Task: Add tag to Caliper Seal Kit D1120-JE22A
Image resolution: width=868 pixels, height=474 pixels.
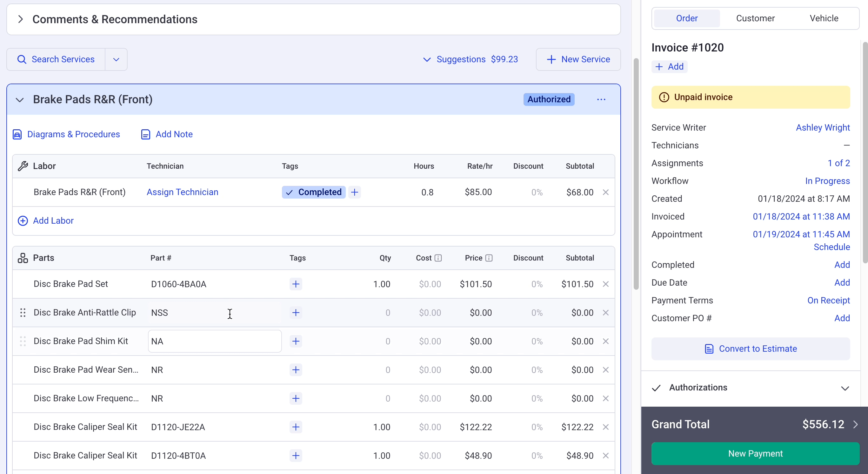Action: [296, 427]
